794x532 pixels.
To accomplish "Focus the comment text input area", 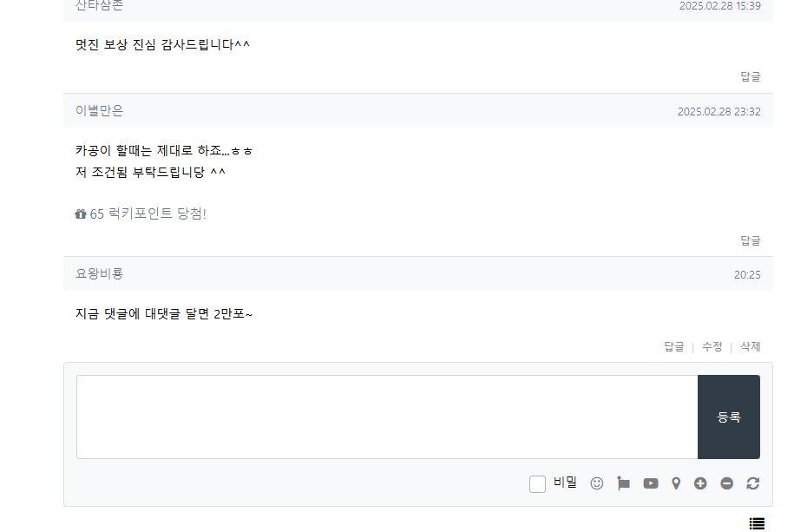I will coord(387,417).
